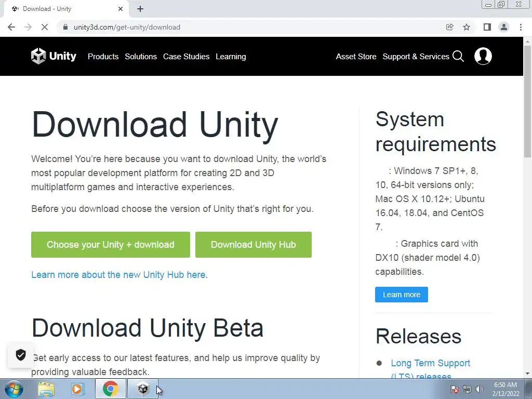Click the System requirements heading

pyautogui.click(x=436, y=131)
